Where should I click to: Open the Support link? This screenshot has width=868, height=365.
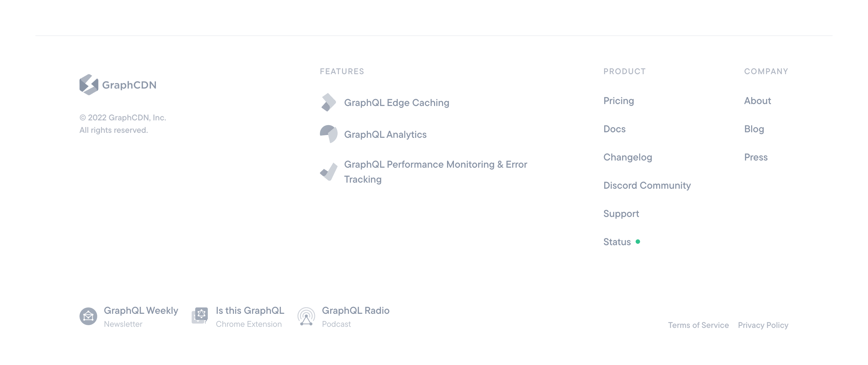(x=621, y=214)
